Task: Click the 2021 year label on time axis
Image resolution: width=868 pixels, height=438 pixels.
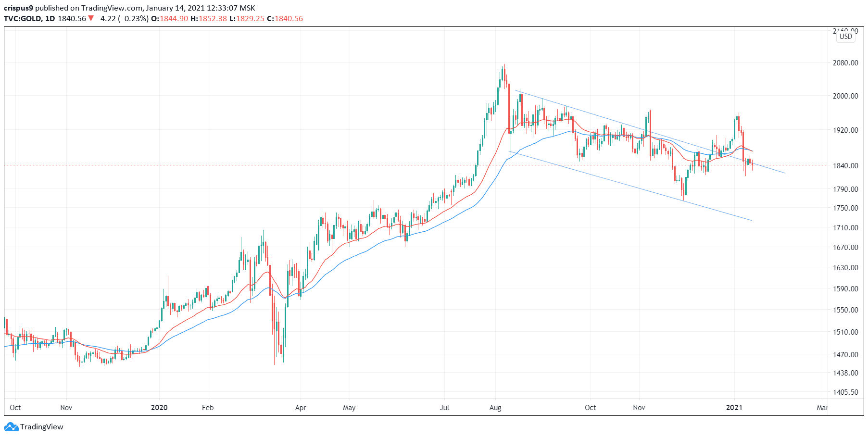Action: pos(734,408)
